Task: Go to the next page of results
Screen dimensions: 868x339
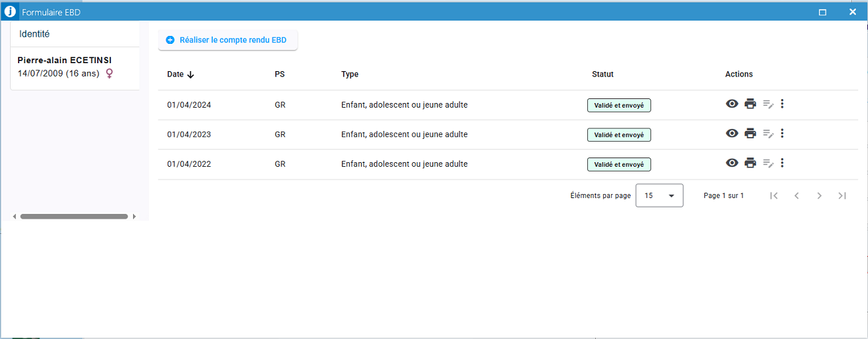Action: click(819, 195)
